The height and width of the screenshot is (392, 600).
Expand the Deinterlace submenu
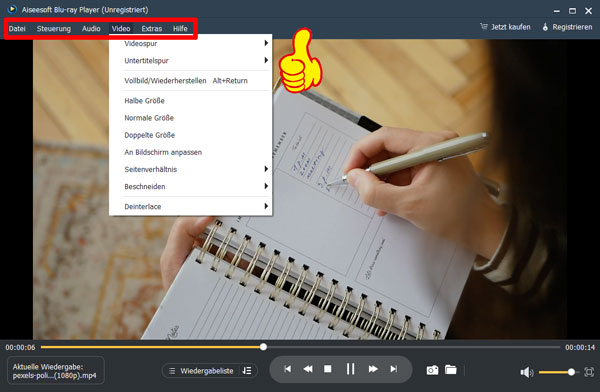(x=191, y=206)
